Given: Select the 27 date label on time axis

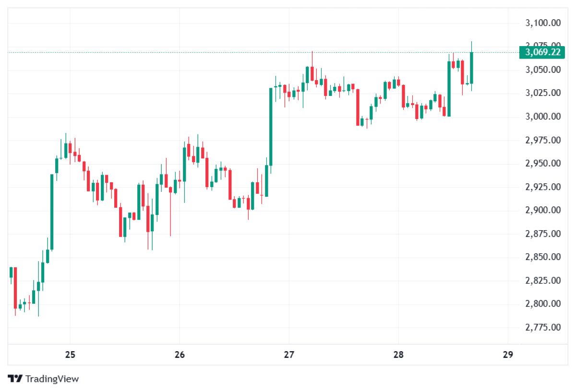Looking at the screenshot, I should pos(289,355).
